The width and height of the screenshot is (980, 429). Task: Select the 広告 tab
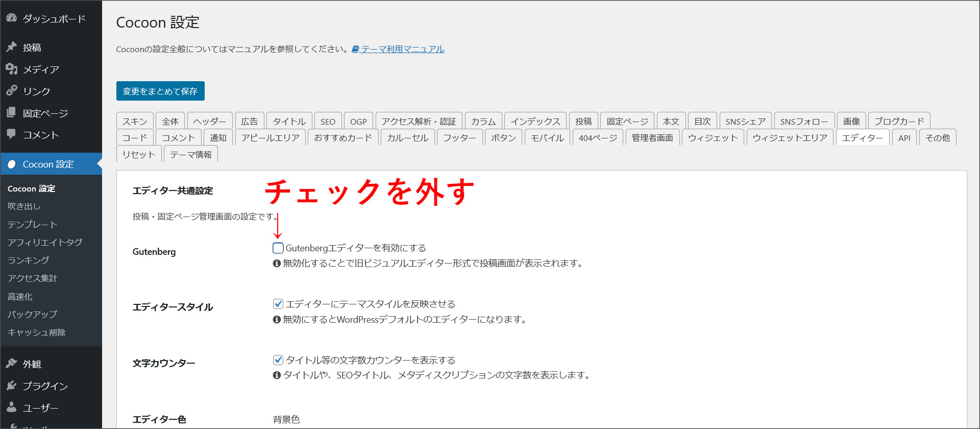(x=250, y=121)
